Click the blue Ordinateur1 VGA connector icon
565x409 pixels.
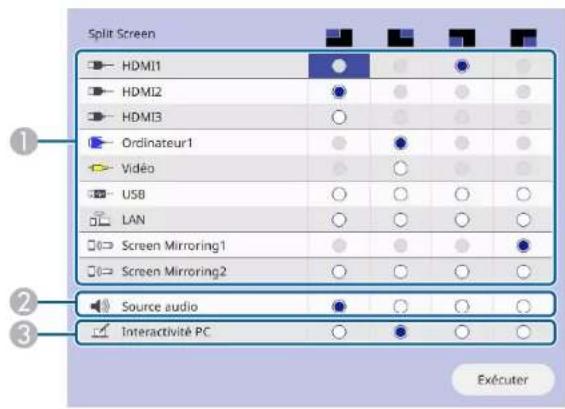click(100, 143)
